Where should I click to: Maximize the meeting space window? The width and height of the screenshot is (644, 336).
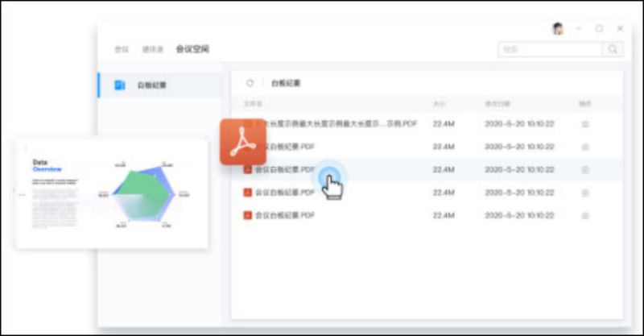(599, 28)
